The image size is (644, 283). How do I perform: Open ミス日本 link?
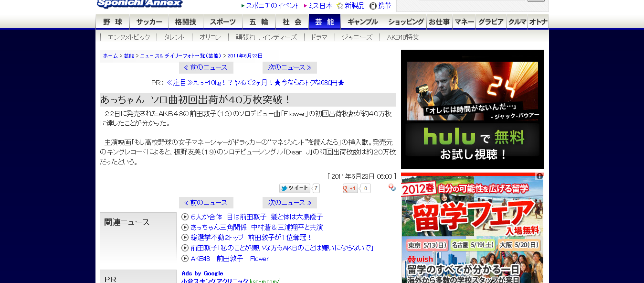click(321, 6)
